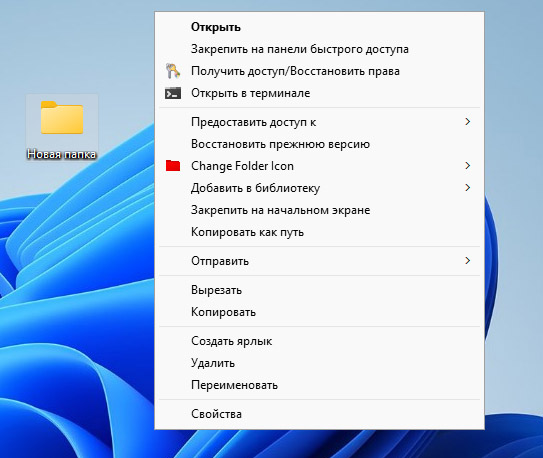Click the keys icon beside Получить доступ
The image size is (543, 458).
(172, 71)
